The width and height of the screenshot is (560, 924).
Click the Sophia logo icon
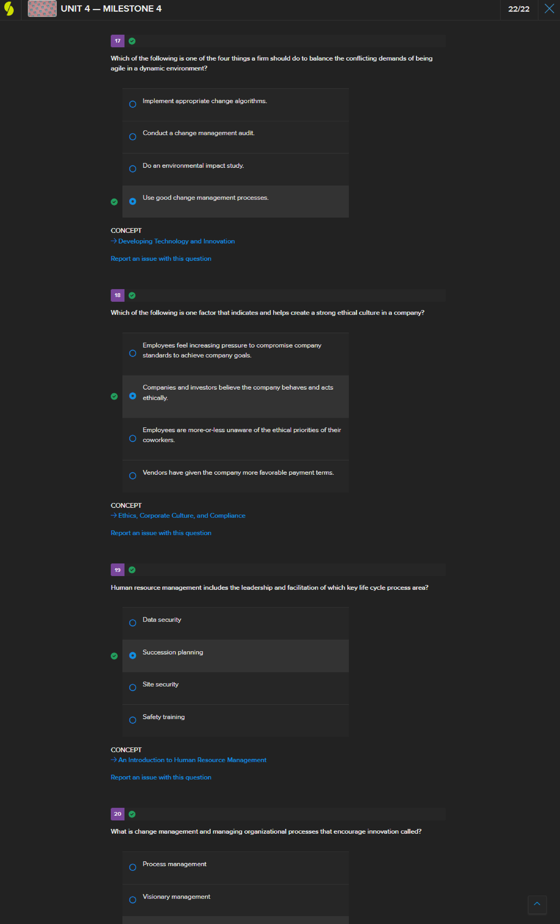(x=9, y=9)
